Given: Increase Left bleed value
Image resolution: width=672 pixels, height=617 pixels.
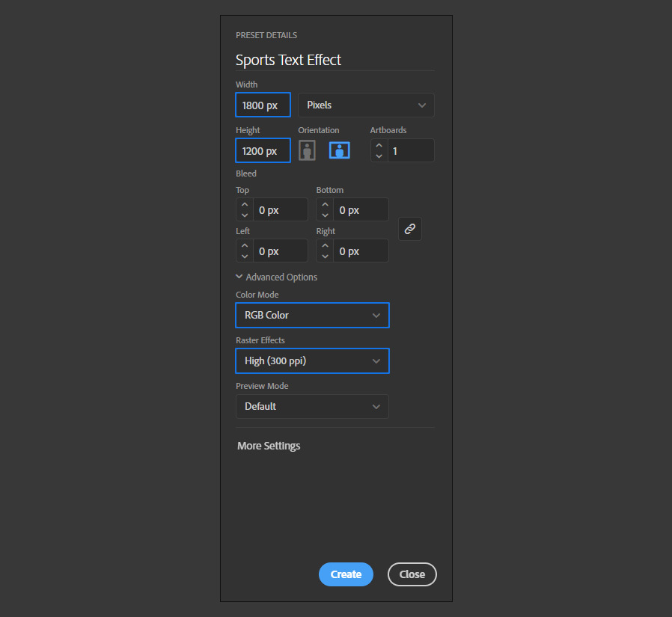Looking at the screenshot, I should tap(245, 245).
